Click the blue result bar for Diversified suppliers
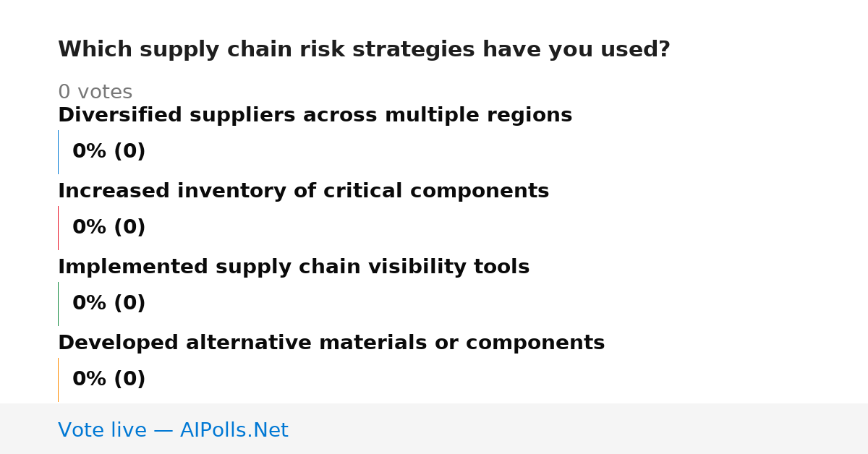This screenshot has width=868, height=454. coord(58,152)
